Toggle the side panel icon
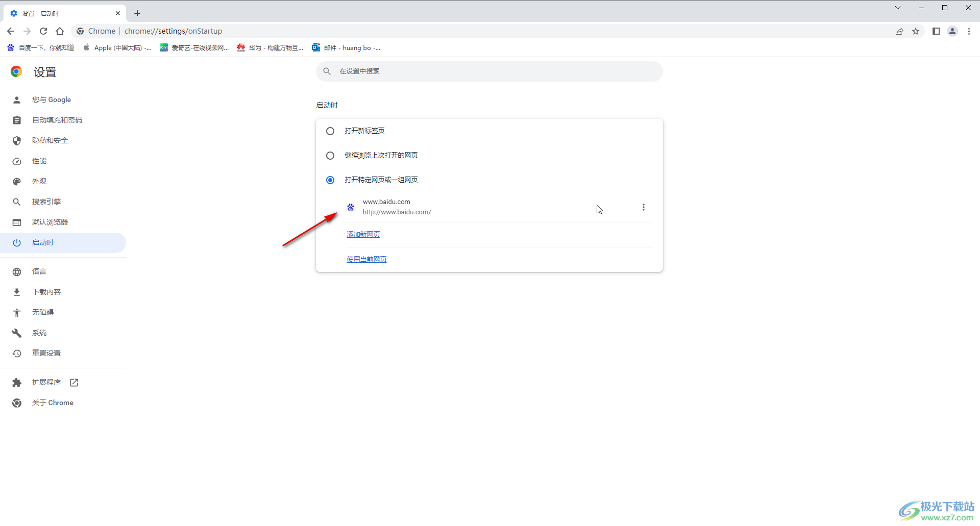Viewport: 980px width, 526px height. click(936, 31)
